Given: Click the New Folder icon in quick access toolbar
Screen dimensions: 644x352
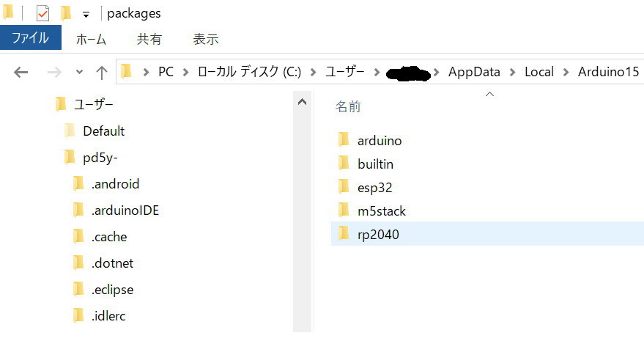Looking at the screenshot, I should (65, 13).
